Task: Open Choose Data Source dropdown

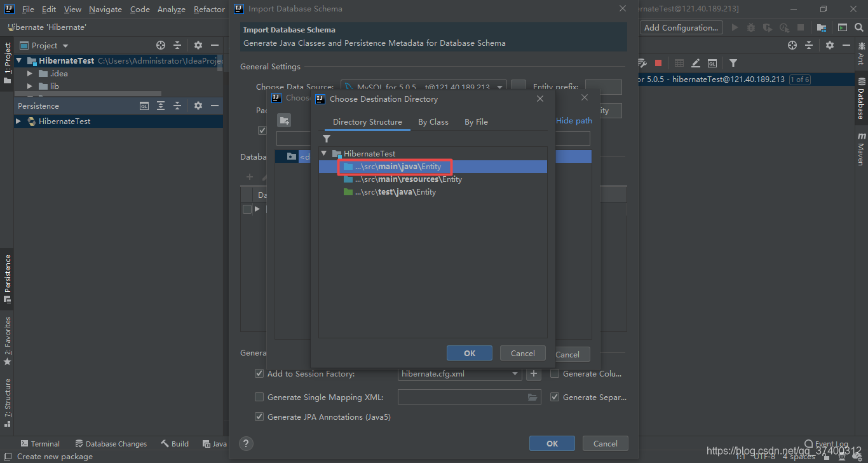Action: (x=500, y=87)
